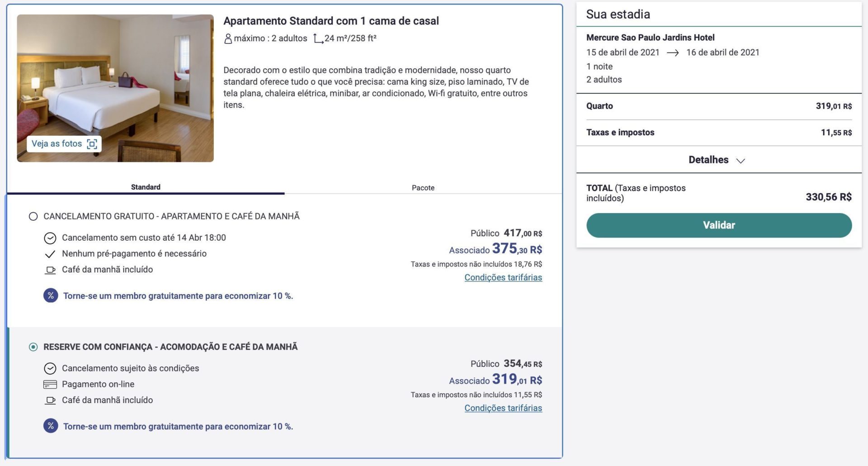The height and width of the screenshot is (466, 868).
Task: Click the room size dimensions icon
Action: pyautogui.click(x=318, y=39)
